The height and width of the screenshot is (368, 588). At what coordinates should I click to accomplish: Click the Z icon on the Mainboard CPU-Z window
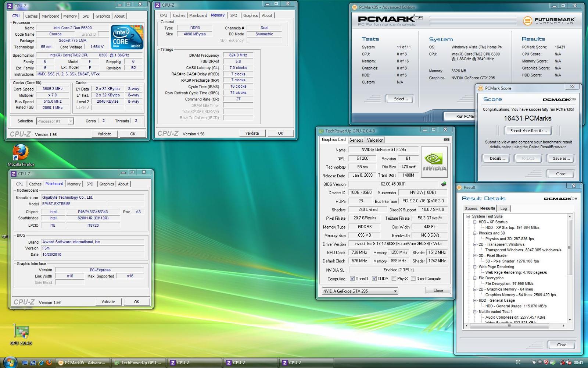tap(13, 174)
